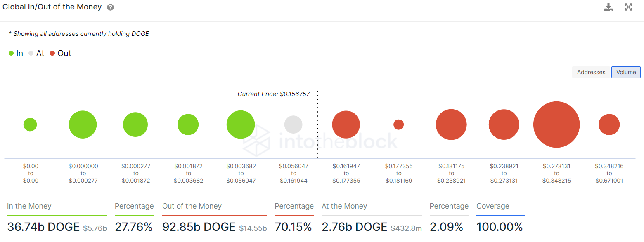The width and height of the screenshot is (644, 242).
Task: Click the Out of the Money heading
Action: click(x=192, y=206)
